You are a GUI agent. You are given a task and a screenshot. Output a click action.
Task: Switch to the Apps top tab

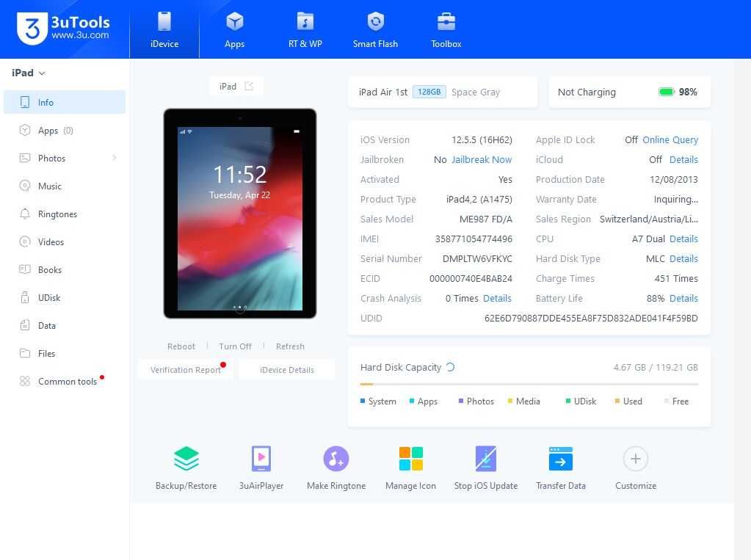[235, 29]
